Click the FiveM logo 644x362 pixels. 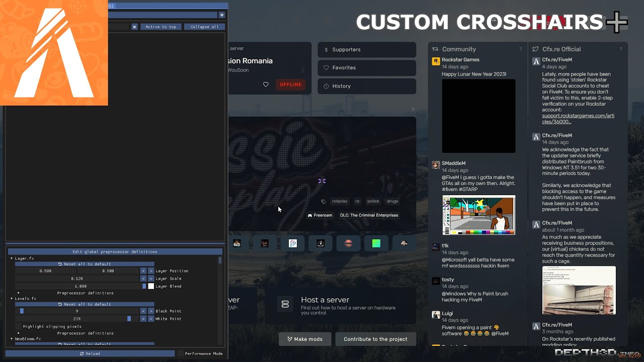(x=54, y=53)
